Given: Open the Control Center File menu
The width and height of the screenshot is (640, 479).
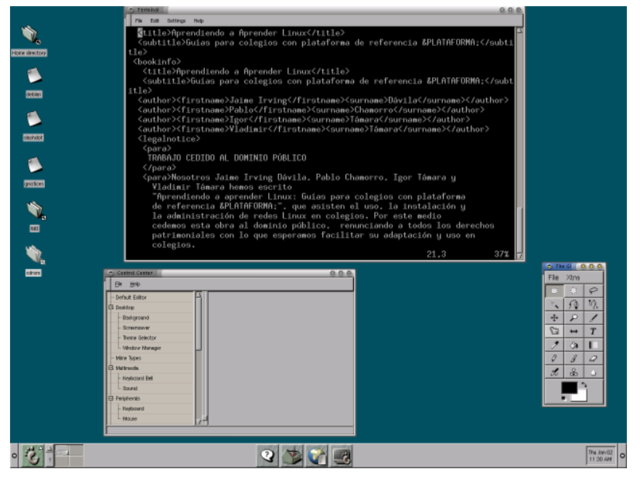Looking at the screenshot, I should pyautogui.click(x=118, y=284).
